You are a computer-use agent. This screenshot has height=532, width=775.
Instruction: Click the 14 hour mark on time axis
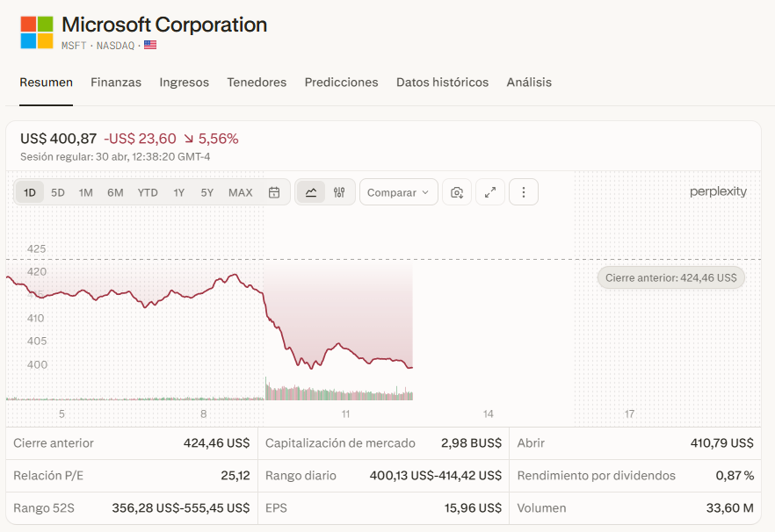(x=488, y=414)
